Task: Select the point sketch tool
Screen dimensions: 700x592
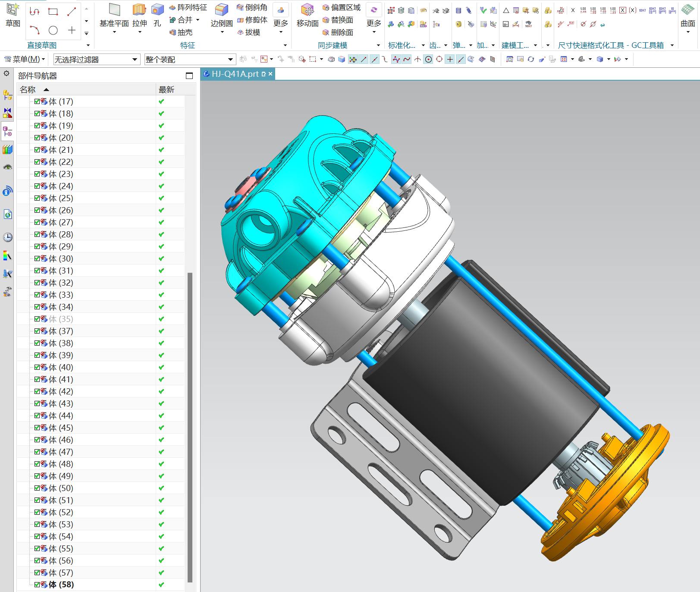Action: (x=72, y=30)
